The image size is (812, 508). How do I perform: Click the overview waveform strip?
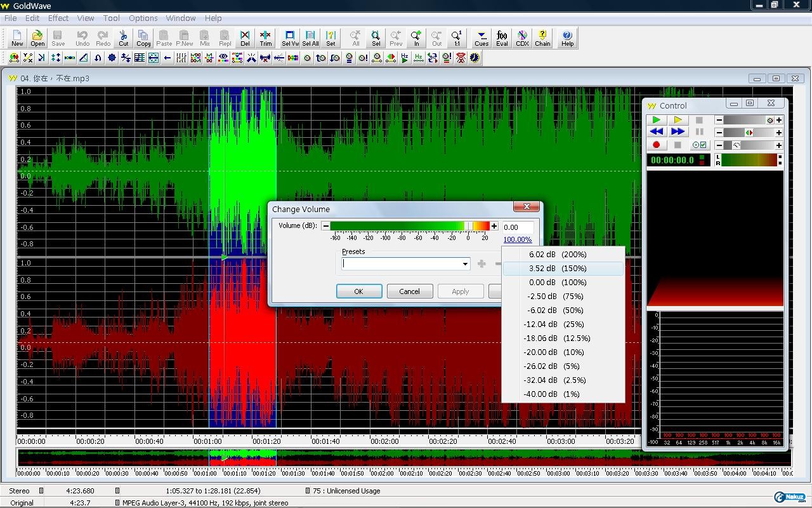coord(404,457)
